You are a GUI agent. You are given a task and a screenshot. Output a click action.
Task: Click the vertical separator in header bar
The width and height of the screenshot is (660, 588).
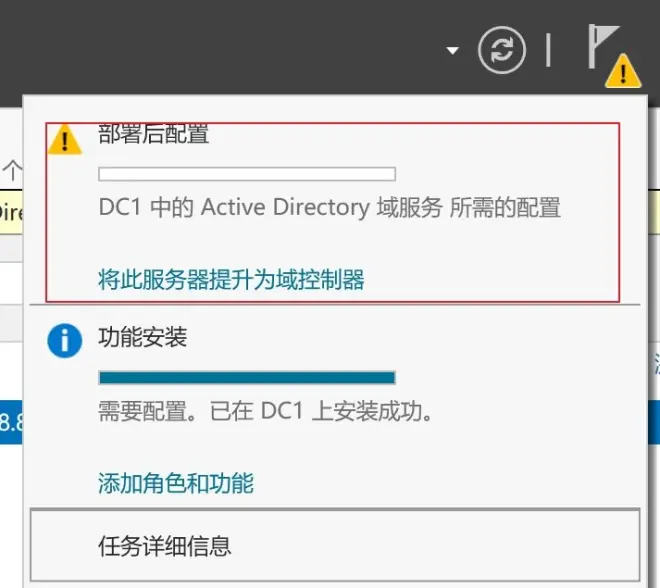pyautogui.click(x=548, y=50)
